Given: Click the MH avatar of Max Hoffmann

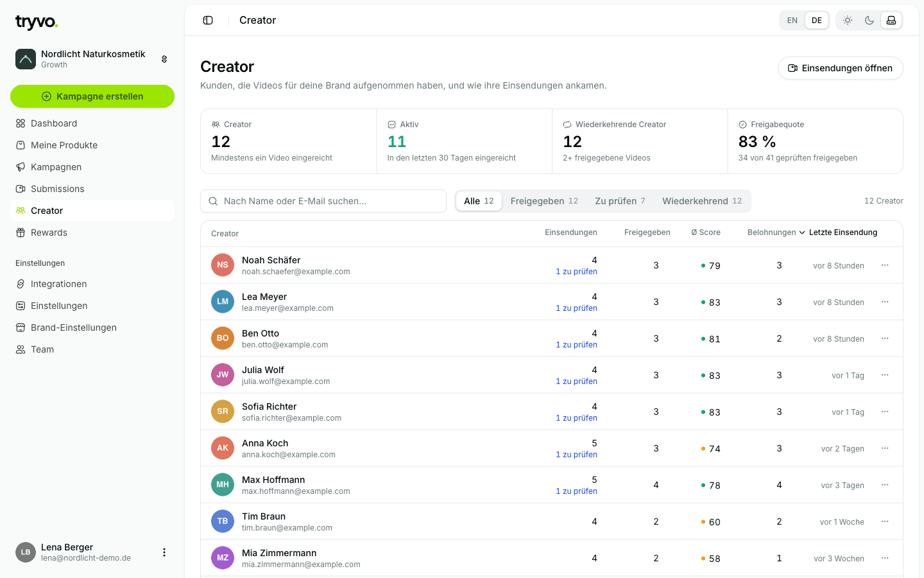Looking at the screenshot, I should [223, 485].
